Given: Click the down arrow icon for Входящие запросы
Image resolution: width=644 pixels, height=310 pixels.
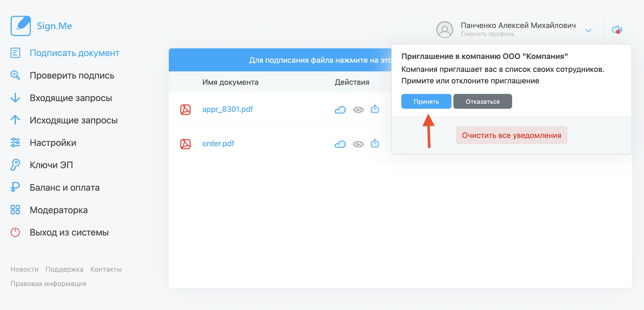Looking at the screenshot, I should point(15,98).
